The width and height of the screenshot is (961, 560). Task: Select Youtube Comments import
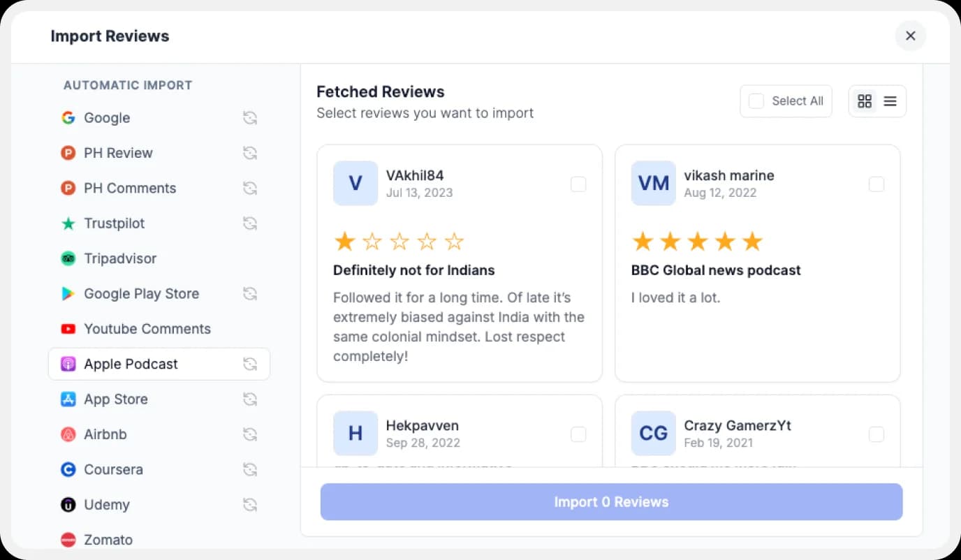(147, 329)
